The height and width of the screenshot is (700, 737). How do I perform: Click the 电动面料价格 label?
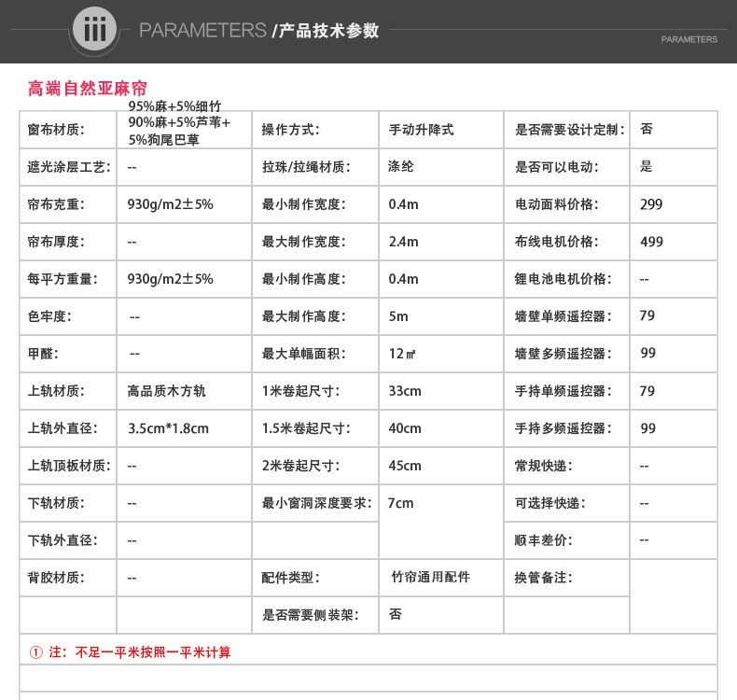[x=557, y=204]
